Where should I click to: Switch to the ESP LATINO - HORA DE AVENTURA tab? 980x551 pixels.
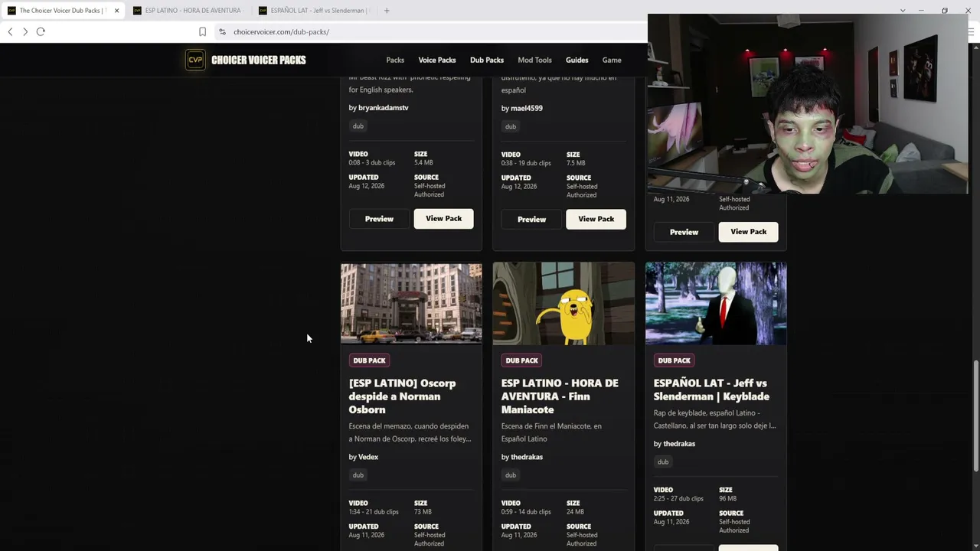pyautogui.click(x=188, y=11)
